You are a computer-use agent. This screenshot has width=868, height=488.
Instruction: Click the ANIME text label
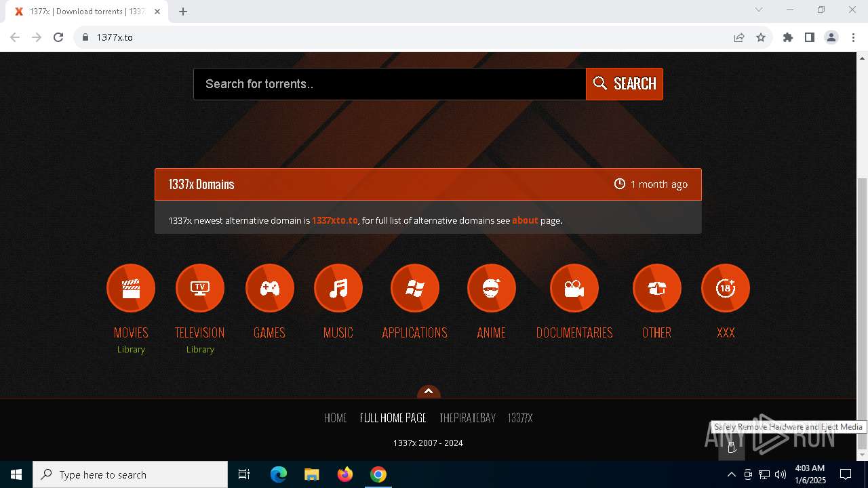click(x=492, y=333)
